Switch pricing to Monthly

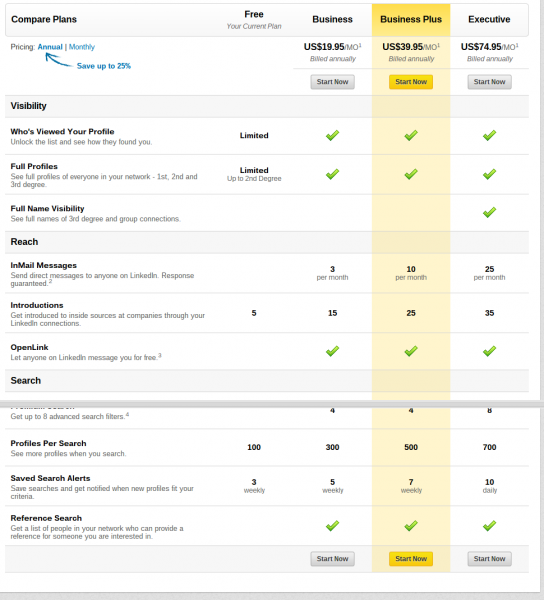(x=82, y=47)
